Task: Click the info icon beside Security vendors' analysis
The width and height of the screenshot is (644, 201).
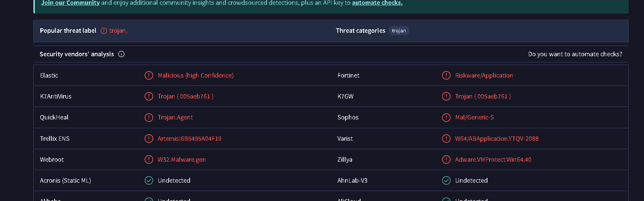Action: (x=121, y=54)
